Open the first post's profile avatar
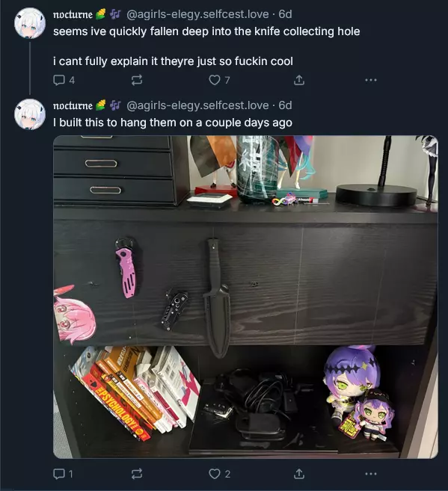This screenshot has height=491, width=448. 30,23
